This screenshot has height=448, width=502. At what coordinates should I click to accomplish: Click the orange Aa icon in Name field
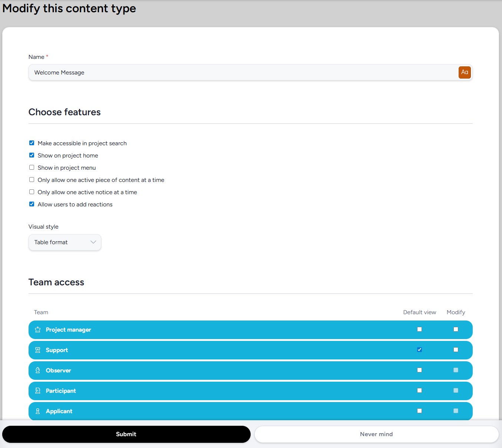(465, 72)
